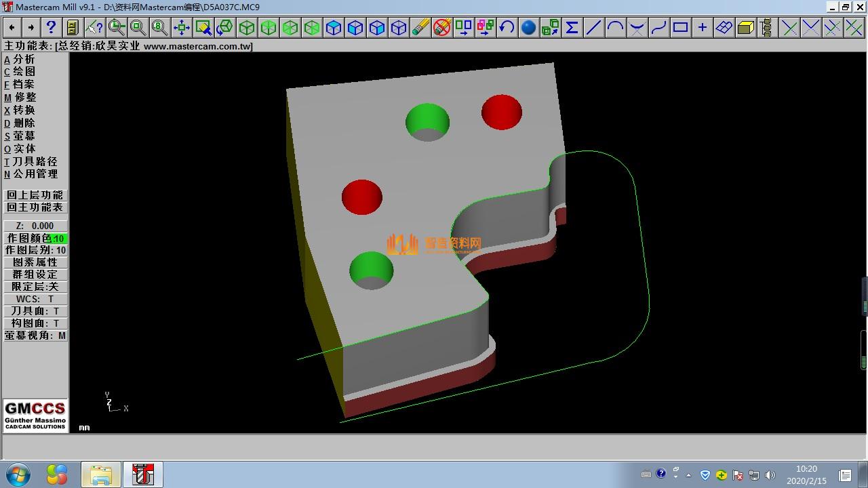Click the Help question mark icon
This screenshot has height=488, width=868.
pyautogui.click(x=51, y=27)
